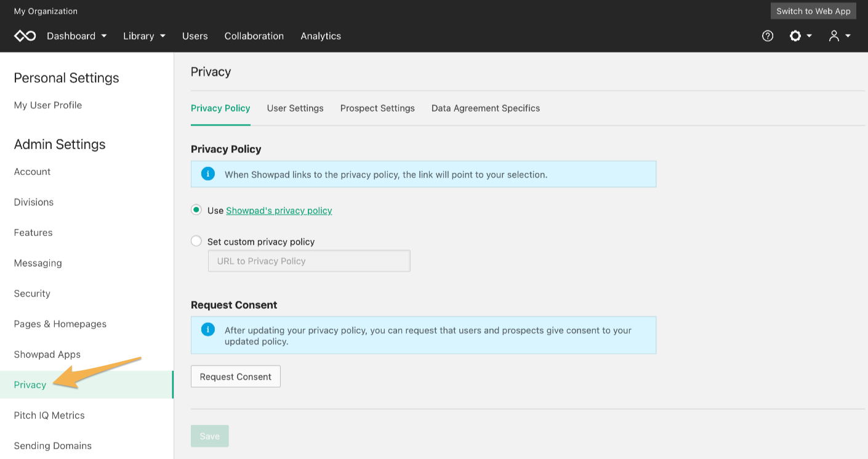Click the Switch to Web App button

813,11
